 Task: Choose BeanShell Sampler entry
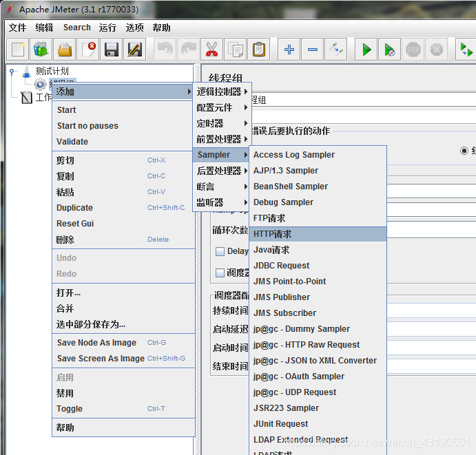click(318, 187)
